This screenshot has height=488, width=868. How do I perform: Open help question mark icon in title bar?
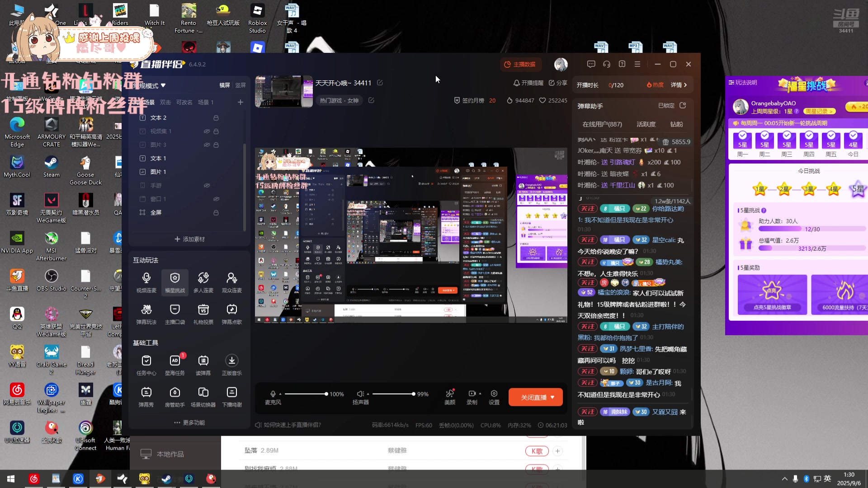pos(622,64)
